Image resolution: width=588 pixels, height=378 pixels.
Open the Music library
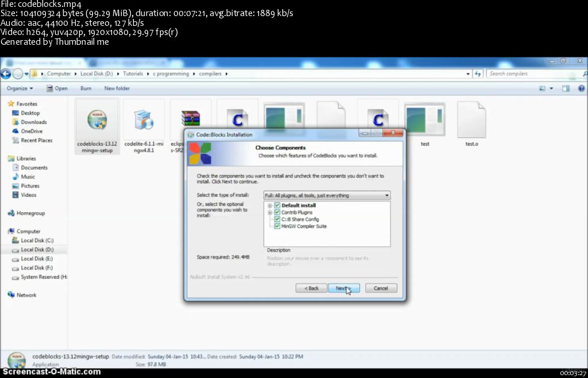[24, 177]
